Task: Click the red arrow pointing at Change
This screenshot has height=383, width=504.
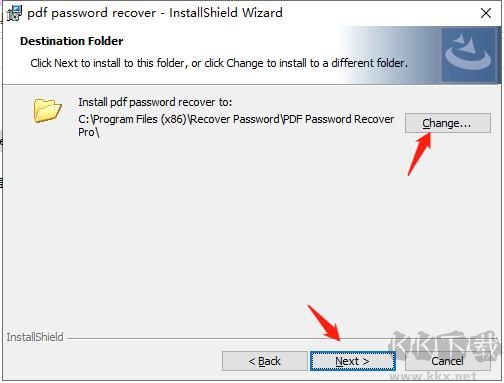Action: tap(420, 154)
